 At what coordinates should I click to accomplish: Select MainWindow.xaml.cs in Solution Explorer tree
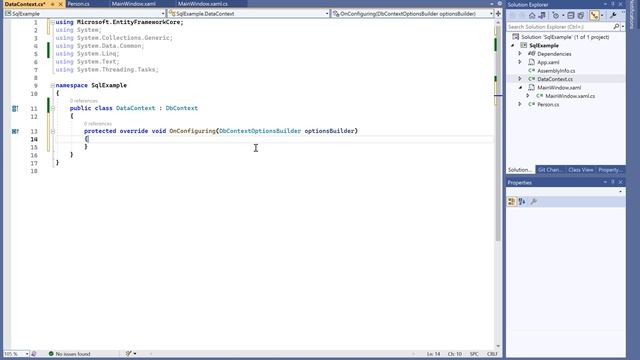click(x=570, y=96)
